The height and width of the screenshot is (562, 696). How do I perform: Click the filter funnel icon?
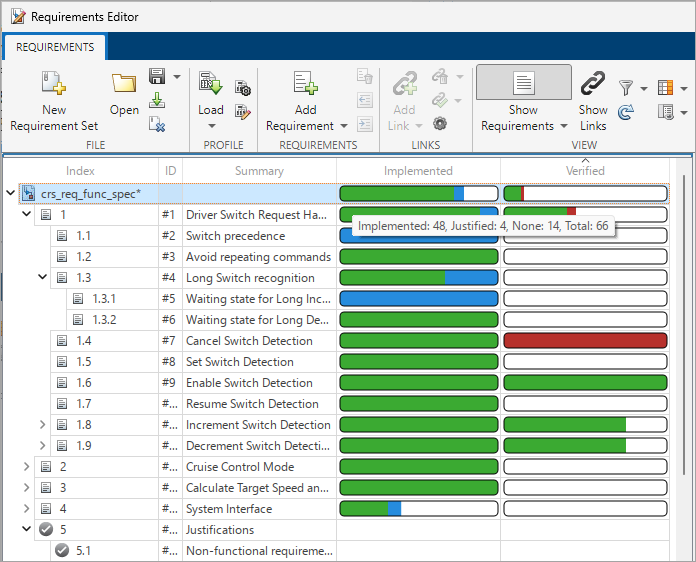pyautogui.click(x=627, y=89)
